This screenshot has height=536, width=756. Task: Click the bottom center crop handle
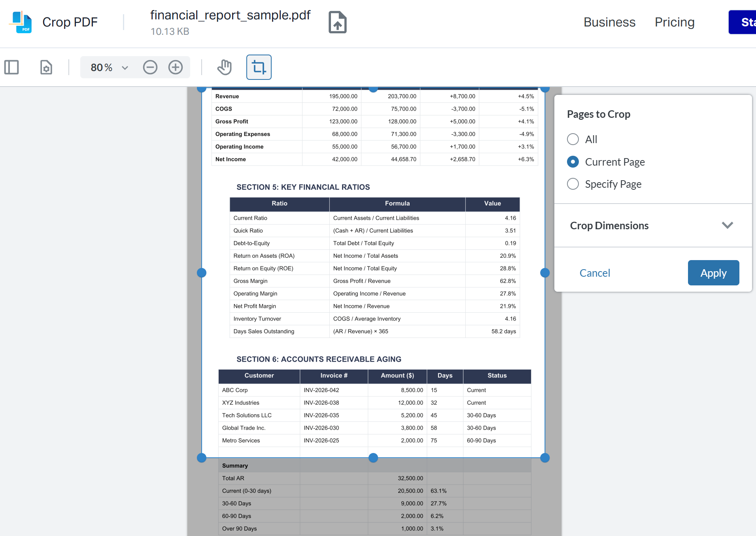[x=373, y=458]
